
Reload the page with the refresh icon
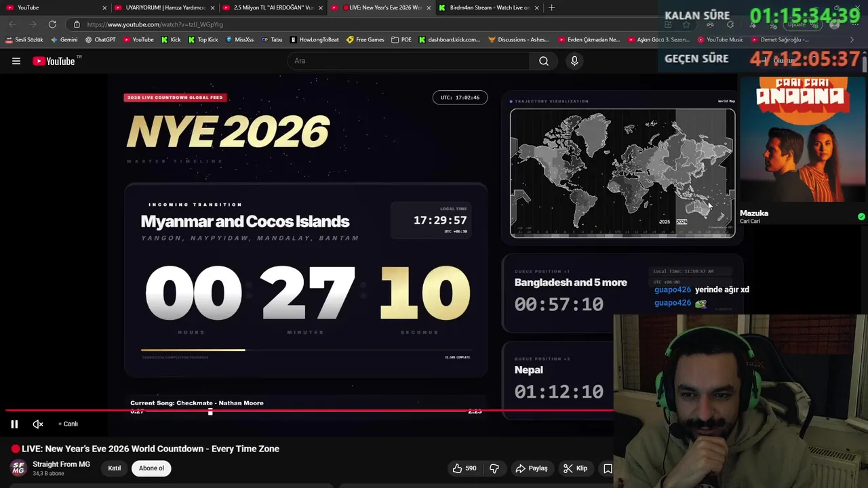coord(52,24)
